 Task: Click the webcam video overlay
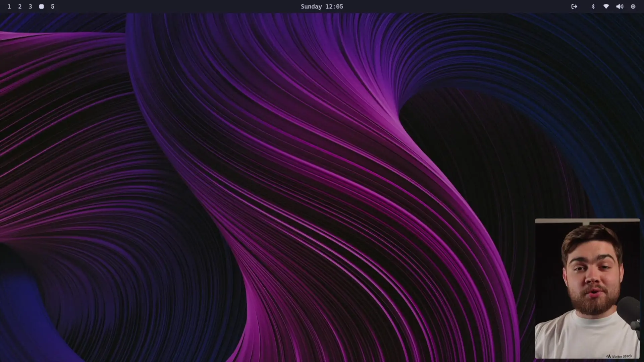pyautogui.click(x=587, y=289)
